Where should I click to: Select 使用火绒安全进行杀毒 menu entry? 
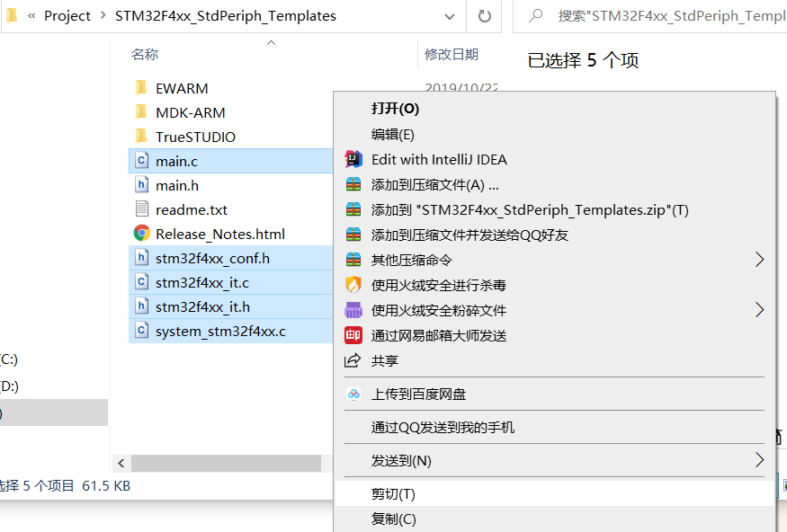(555, 285)
